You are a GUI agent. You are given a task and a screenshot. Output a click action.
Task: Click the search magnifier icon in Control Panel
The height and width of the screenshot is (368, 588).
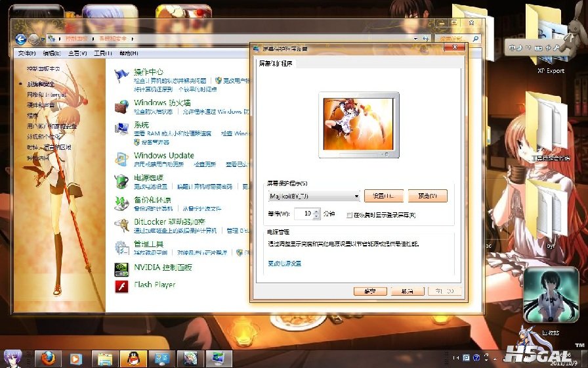[476, 38]
